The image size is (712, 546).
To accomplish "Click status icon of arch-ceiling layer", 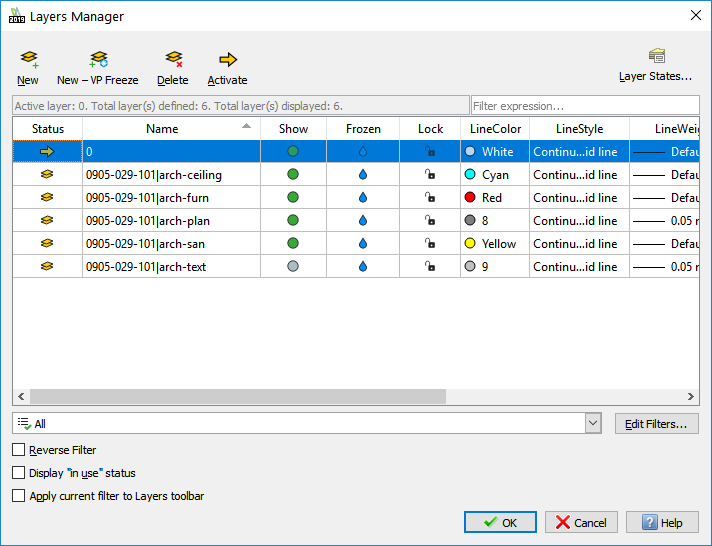I will click(x=47, y=174).
